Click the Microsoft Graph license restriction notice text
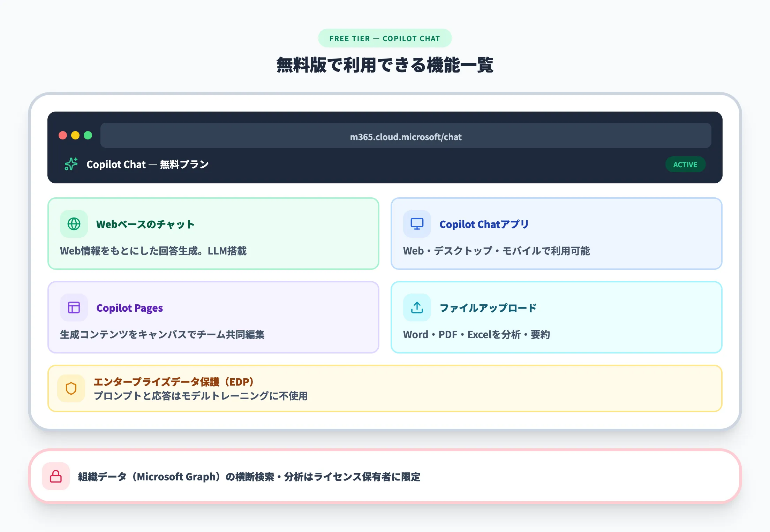Viewport: 770px width, 532px height. pyautogui.click(x=249, y=477)
